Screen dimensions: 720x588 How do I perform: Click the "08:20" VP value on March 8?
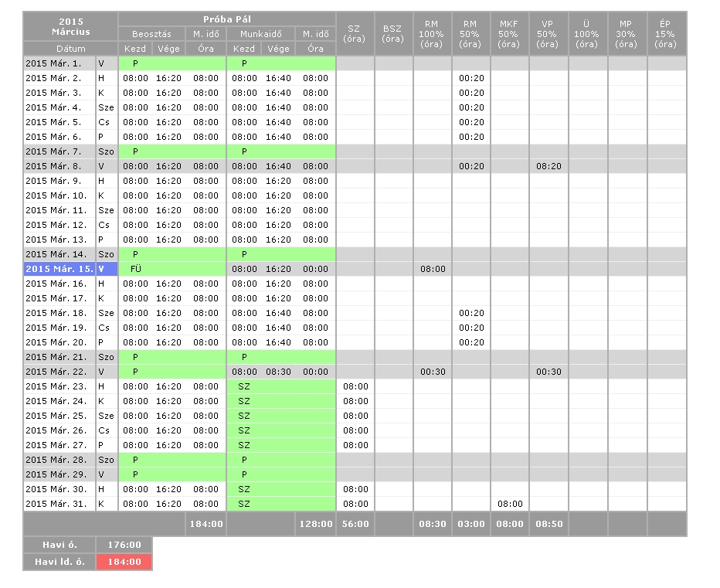(x=548, y=166)
